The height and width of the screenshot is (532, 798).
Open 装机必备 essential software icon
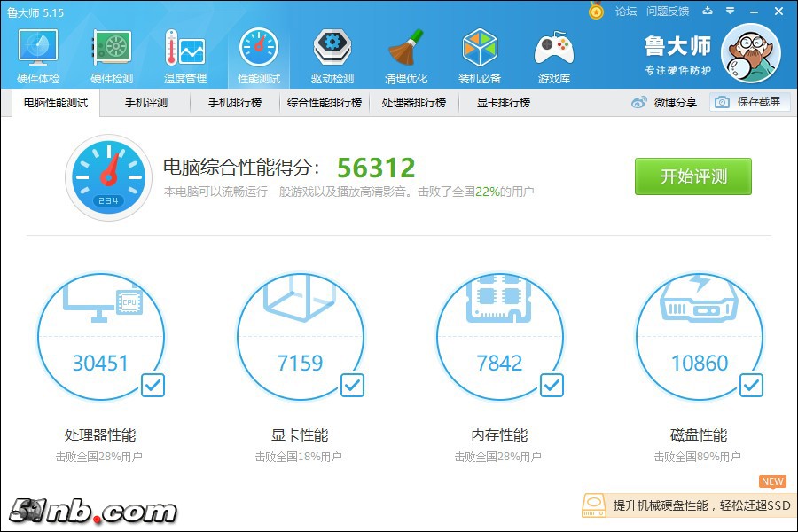click(480, 55)
